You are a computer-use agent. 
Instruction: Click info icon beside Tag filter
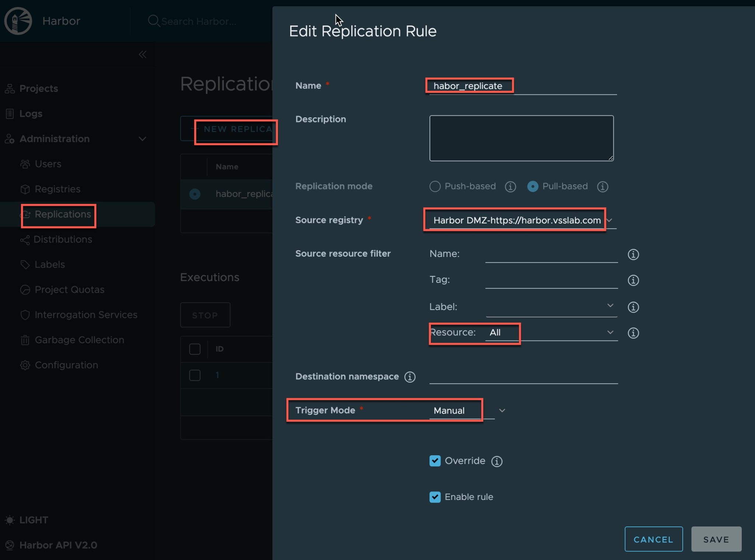633,280
